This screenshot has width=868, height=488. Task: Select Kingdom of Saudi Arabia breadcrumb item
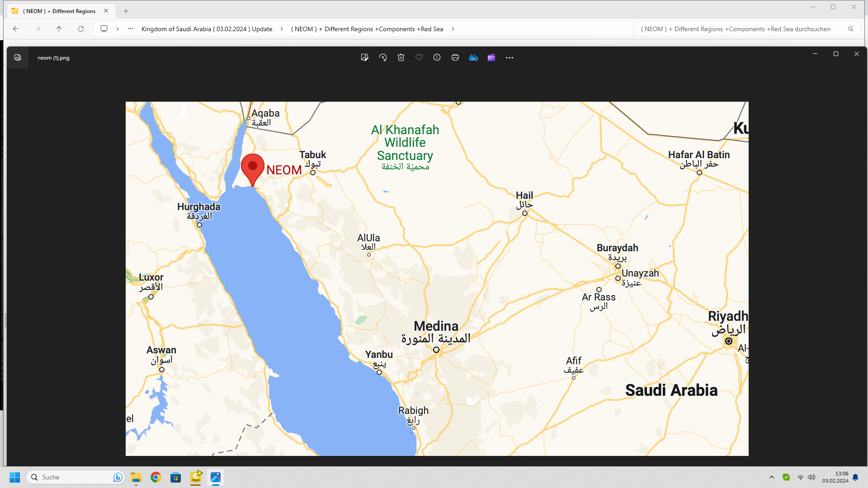(x=207, y=29)
